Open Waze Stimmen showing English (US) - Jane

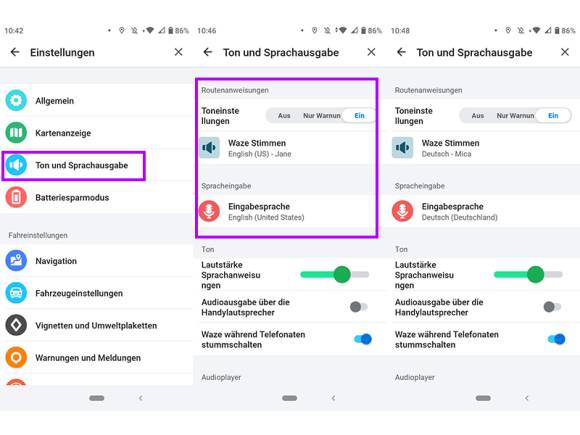[x=286, y=148]
